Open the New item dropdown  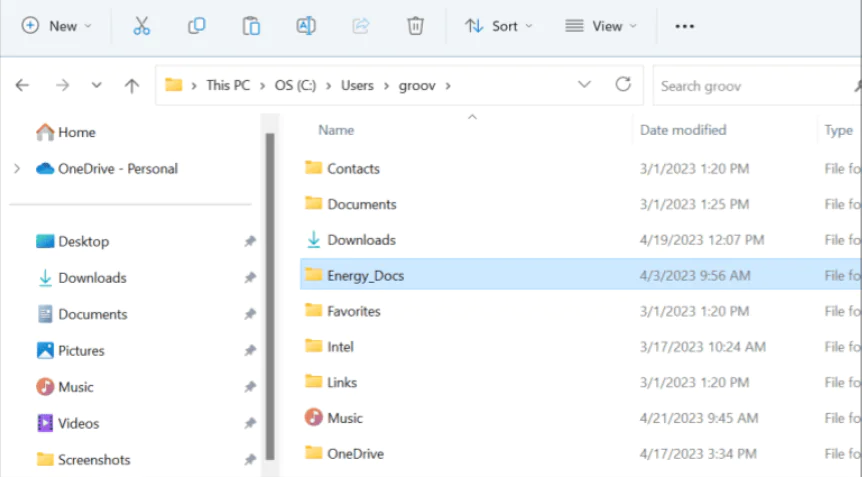click(x=57, y=26)
